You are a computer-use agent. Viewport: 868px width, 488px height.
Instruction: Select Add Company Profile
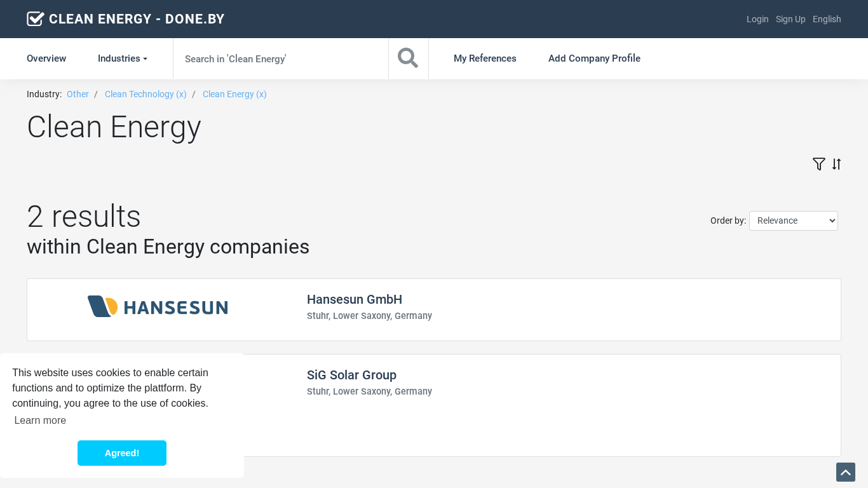tap(594, 58)
